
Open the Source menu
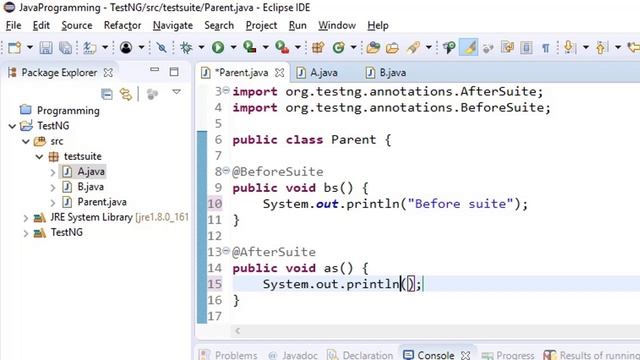[77, 25]
